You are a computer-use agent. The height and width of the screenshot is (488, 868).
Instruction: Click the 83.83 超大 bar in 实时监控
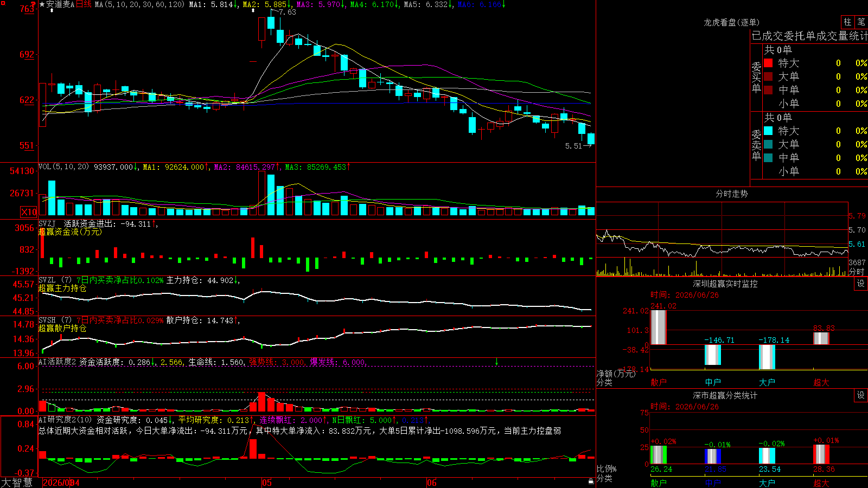(821, 338)
